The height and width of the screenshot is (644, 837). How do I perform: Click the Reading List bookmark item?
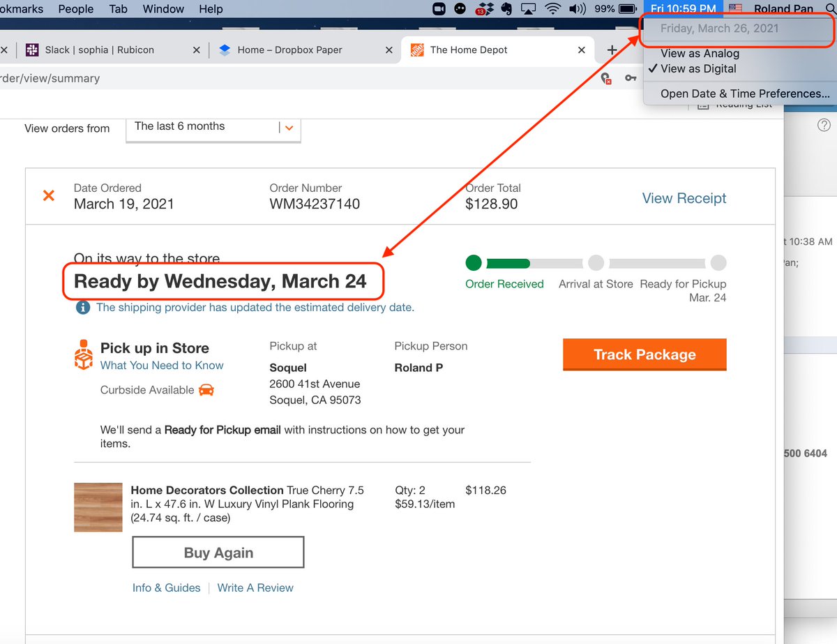[734, 105]
